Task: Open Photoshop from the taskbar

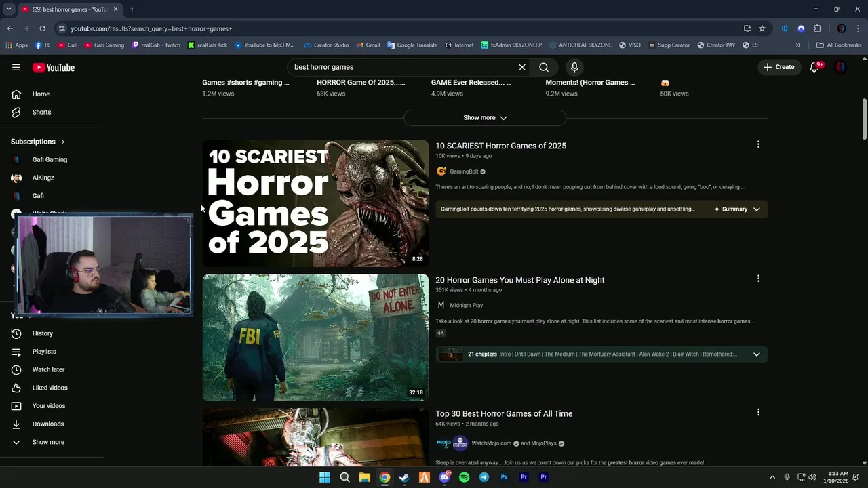Action: click(504, 477)
